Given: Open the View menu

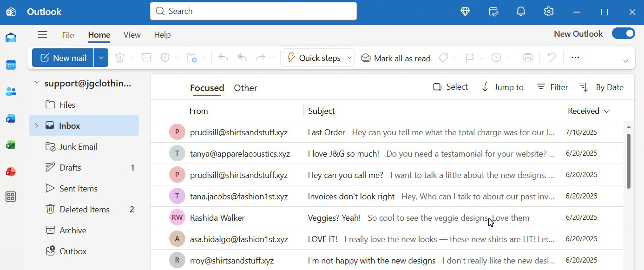Looking at the screenshot, I should pyautogui.click(x=131, y=34).
